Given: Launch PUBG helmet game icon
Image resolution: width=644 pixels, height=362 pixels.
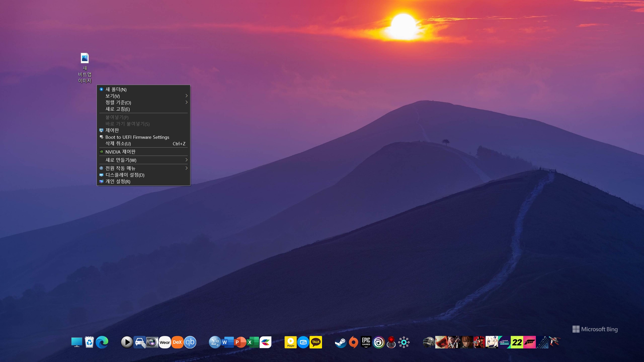Looking at the screenshot, I should click(429, 342).
